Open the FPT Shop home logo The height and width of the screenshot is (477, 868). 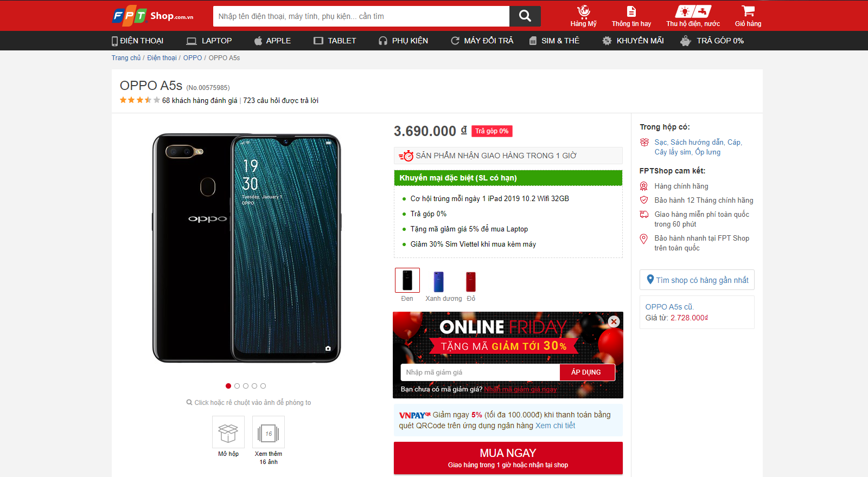tap(152, 16)
